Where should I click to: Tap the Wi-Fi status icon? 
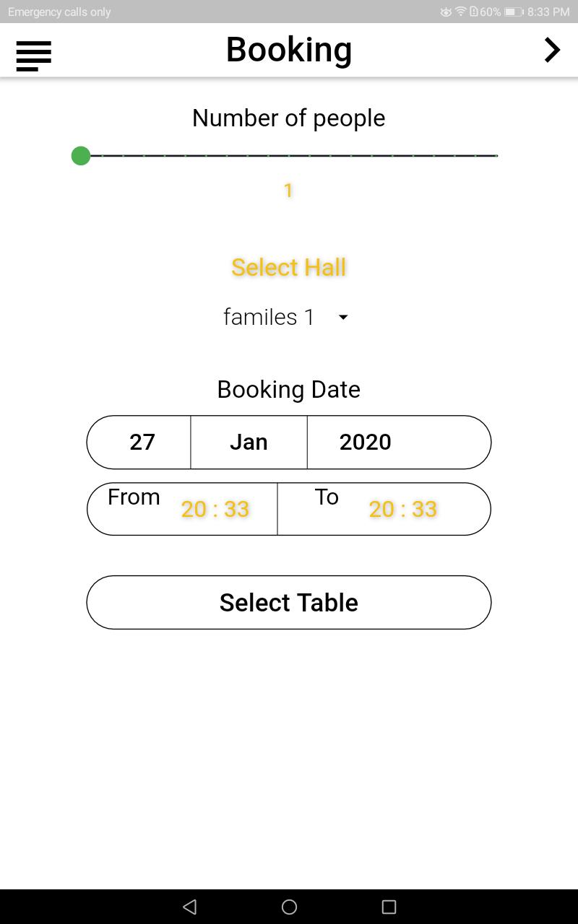[460, 12]
